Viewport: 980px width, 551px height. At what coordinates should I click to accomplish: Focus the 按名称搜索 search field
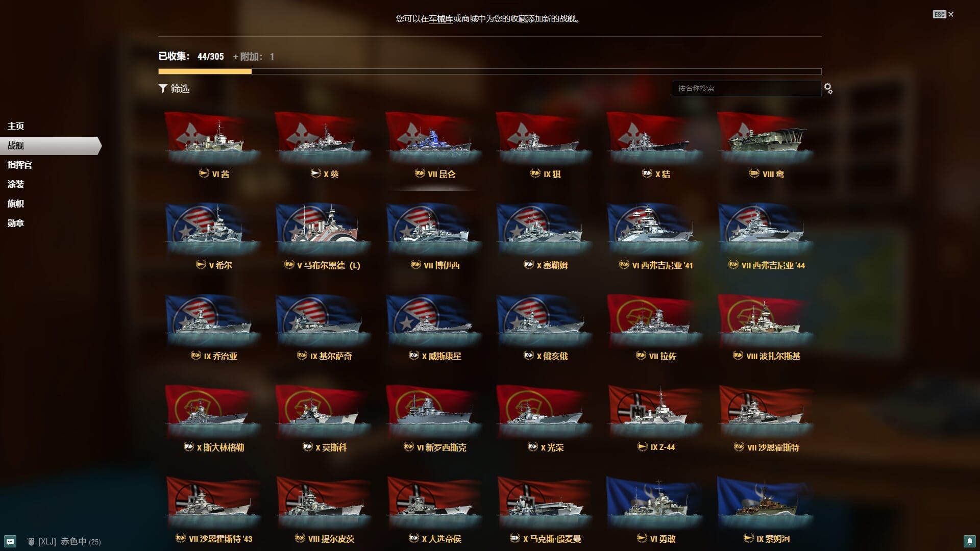click(746, 88)
